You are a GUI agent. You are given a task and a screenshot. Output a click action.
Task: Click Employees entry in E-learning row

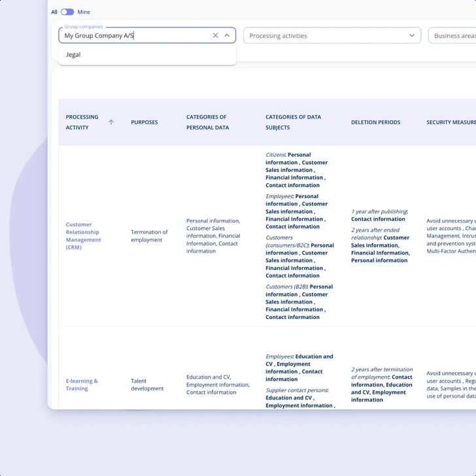tap(299, 367)
